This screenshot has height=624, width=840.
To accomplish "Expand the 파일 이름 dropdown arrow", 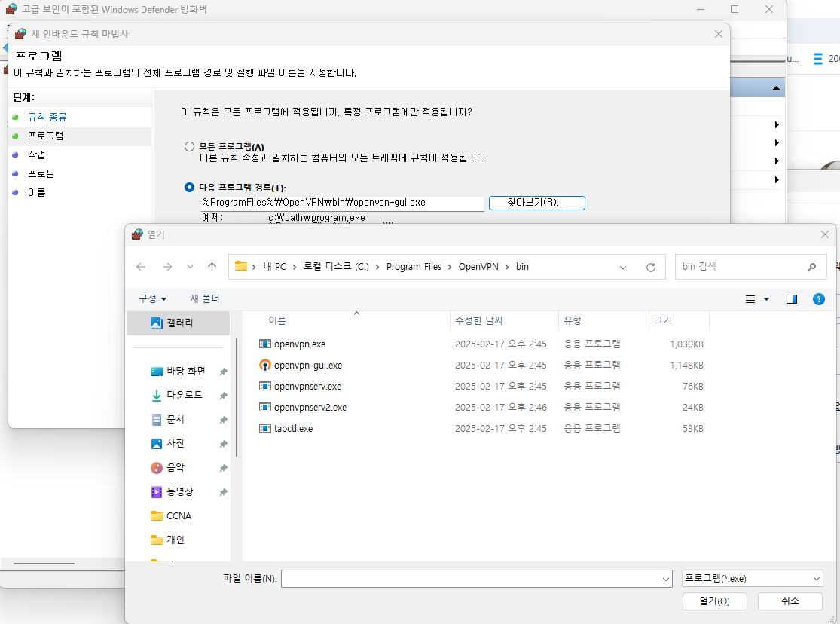I will click(666, 579).
